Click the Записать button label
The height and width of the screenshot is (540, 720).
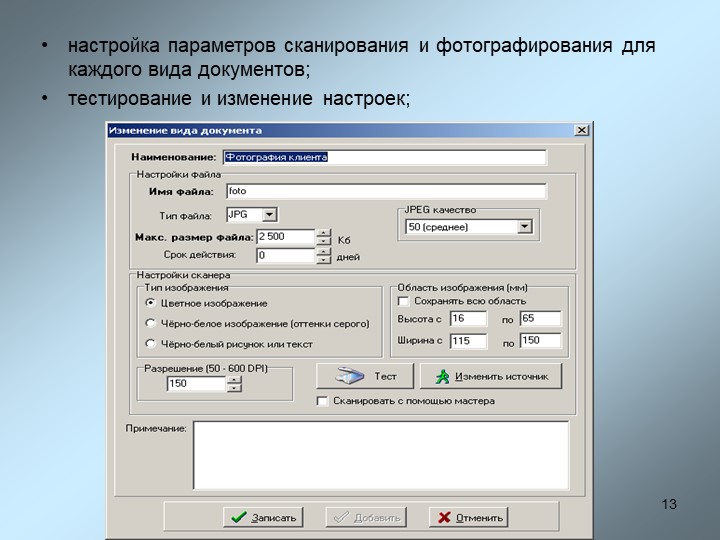(274, 518)
